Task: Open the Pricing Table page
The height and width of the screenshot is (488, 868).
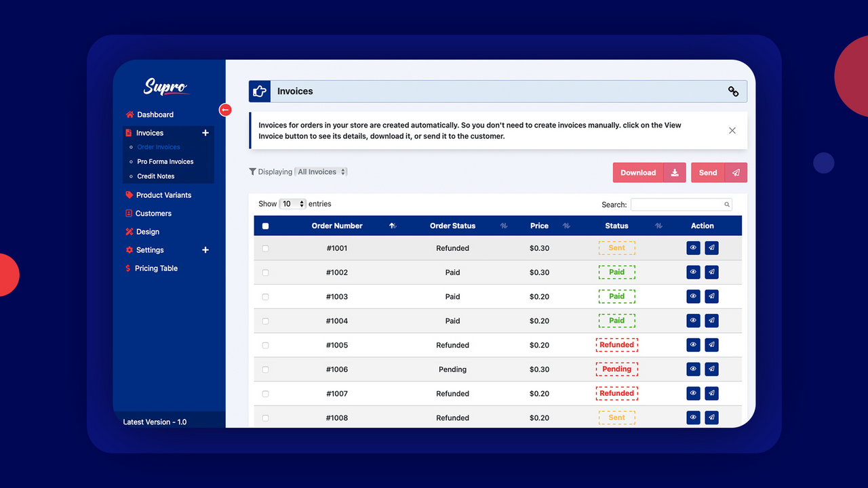Action: click(x=151, y=268)
